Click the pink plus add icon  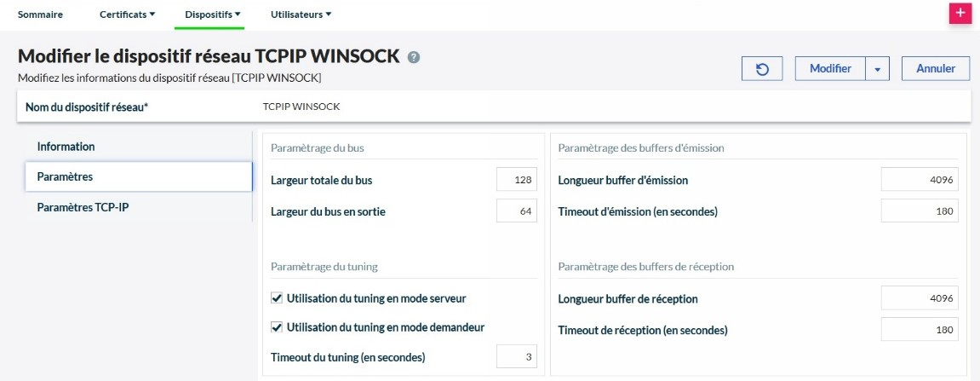(960, 13)
